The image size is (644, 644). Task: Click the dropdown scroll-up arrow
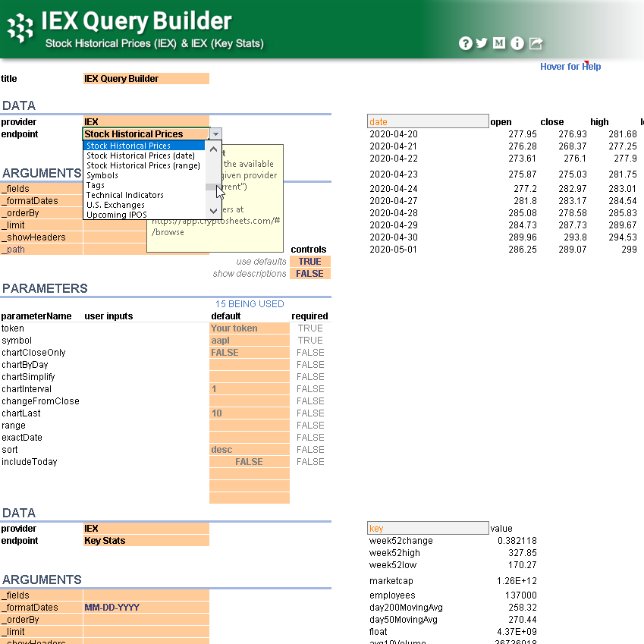(x=214, y=150)
